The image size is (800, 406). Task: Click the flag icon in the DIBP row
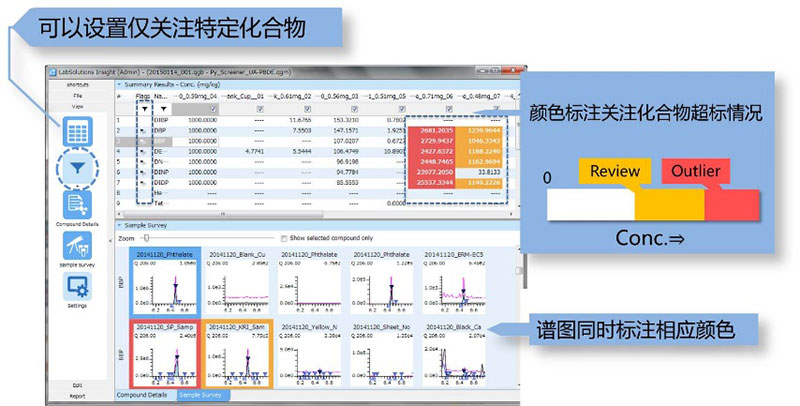coord(142,119)
